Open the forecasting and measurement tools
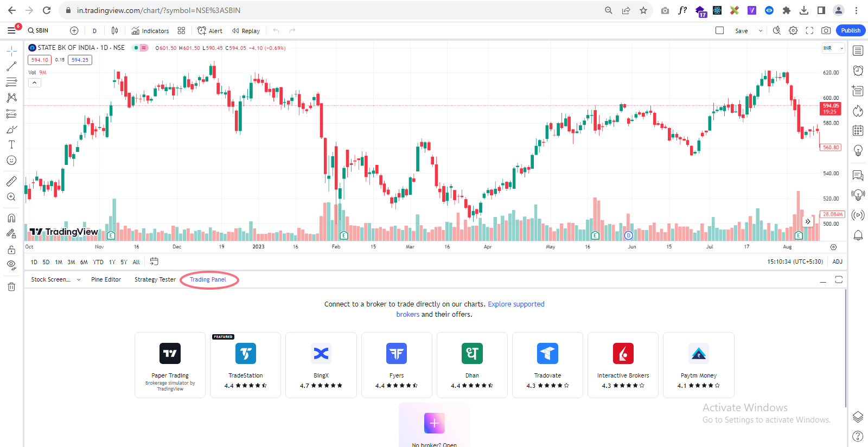868x447 pixels. tap(11, 113)
